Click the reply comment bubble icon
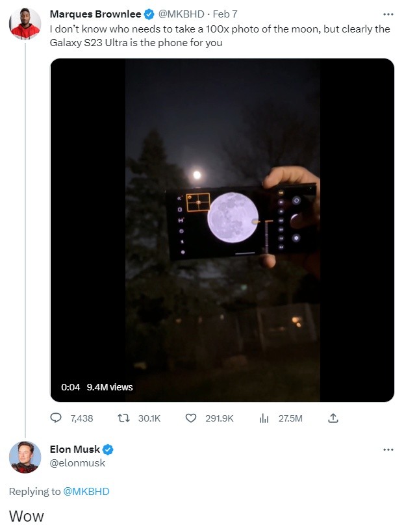This screenshot has height=532, width=404. tap(56, 418)
